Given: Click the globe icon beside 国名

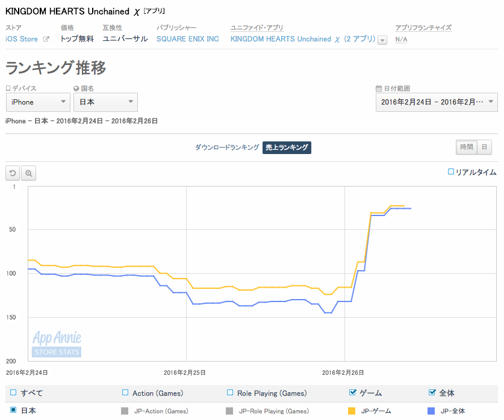Looking at the screenshot, I should tap(76, 88).
